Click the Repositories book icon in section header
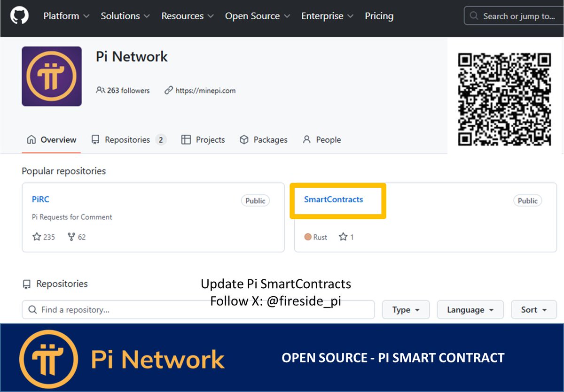Viewport: 564px width, 392px height. (27, 284)
